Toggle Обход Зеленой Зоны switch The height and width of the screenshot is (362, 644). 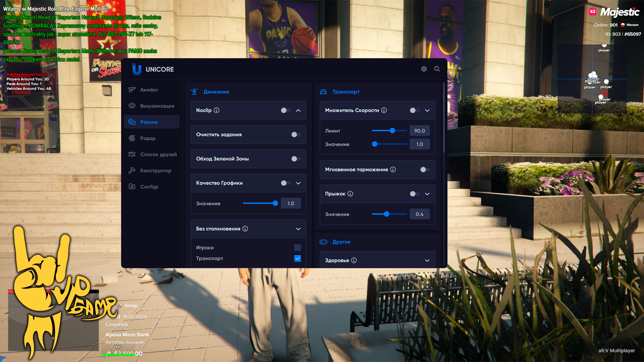(296, 159)
